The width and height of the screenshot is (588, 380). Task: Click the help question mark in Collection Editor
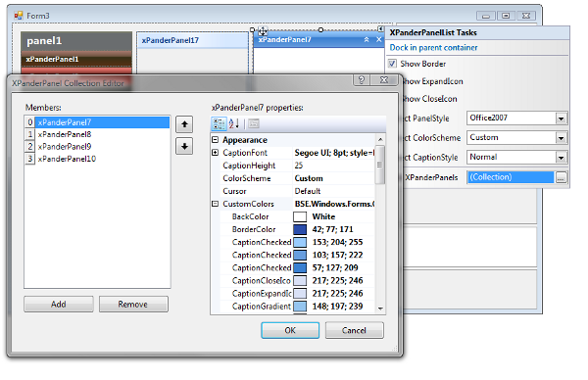pos(361,80)
